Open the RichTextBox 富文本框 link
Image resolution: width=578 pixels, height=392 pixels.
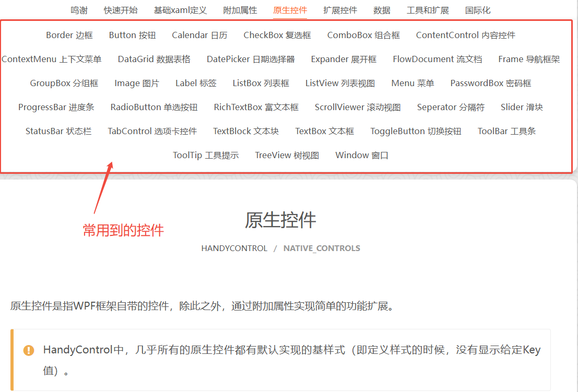256,107
